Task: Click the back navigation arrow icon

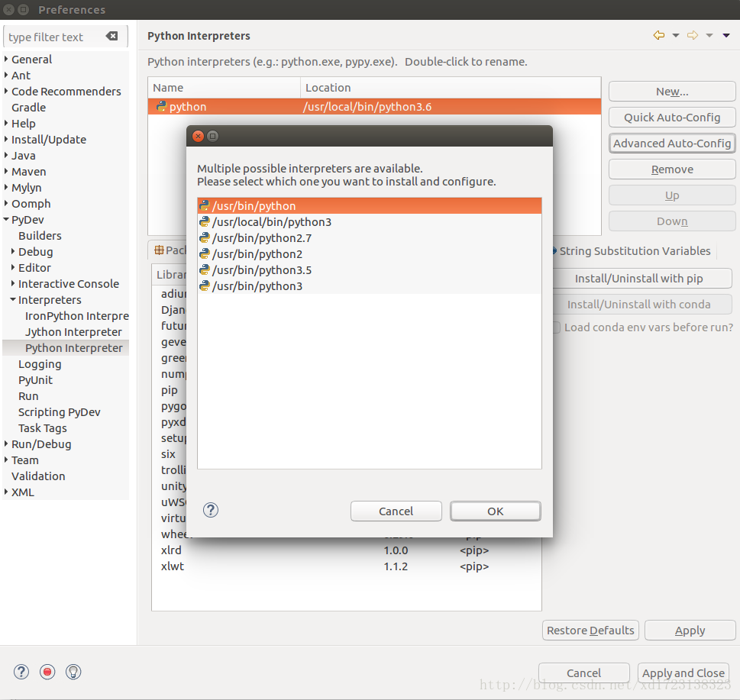Action: coord(659,35)
